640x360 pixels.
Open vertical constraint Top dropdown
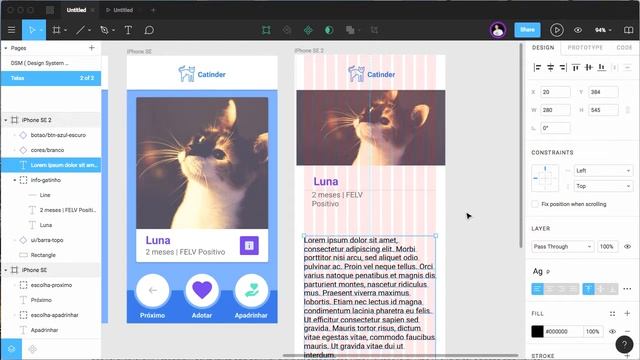(603, 186)
